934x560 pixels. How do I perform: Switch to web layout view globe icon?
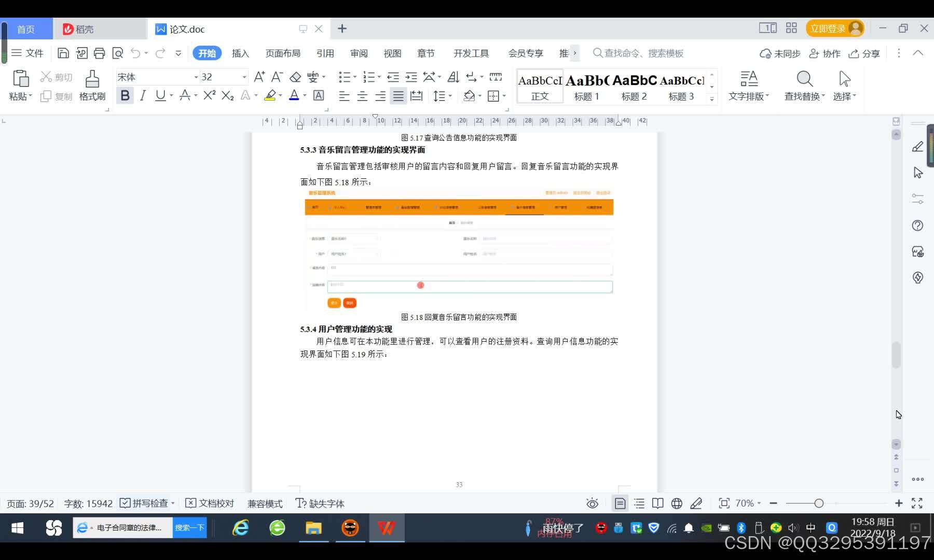(677, 503)
